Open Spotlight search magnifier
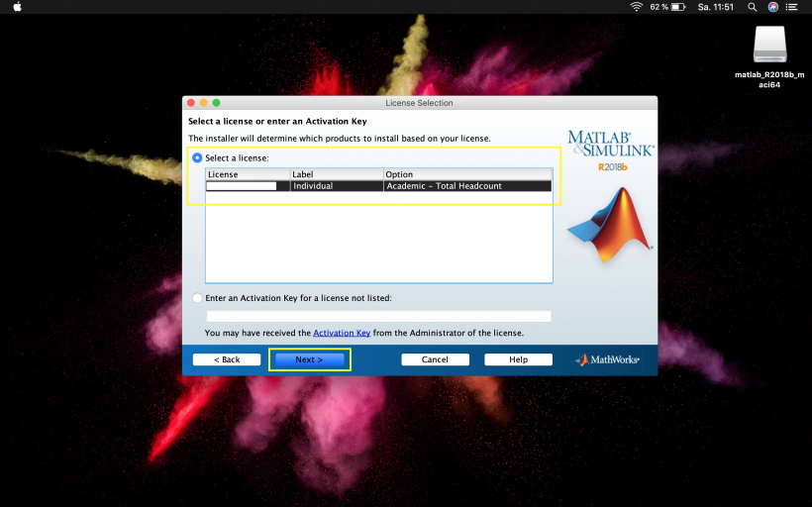Image resolution: width=812 pixels, height=507 pixels. (753, 7)
